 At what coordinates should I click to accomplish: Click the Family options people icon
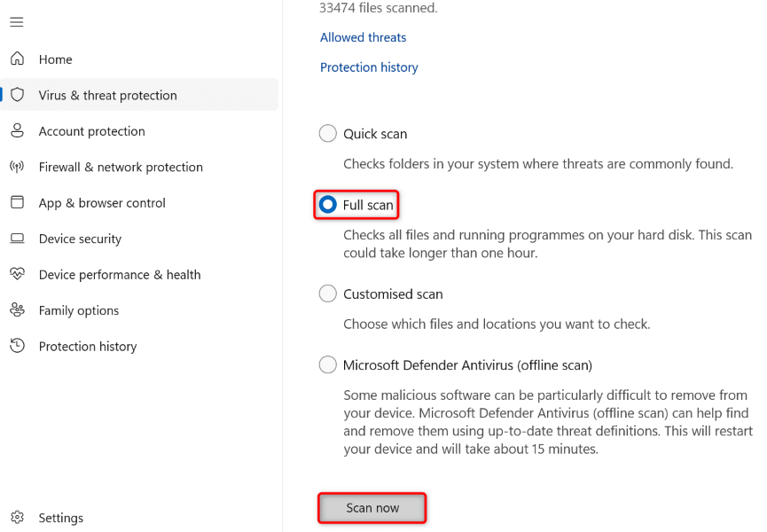[17, 310]
